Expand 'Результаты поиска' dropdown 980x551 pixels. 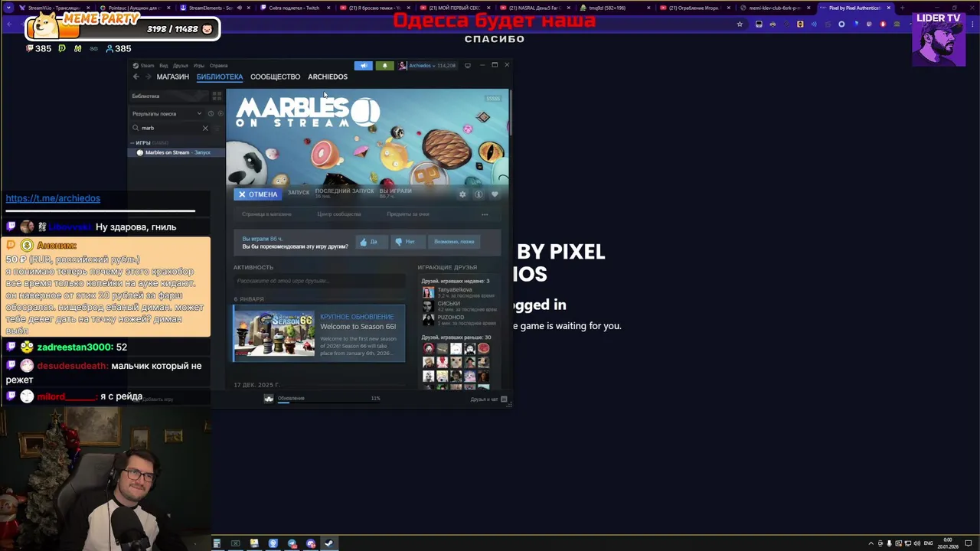click(x=168, y=114)
